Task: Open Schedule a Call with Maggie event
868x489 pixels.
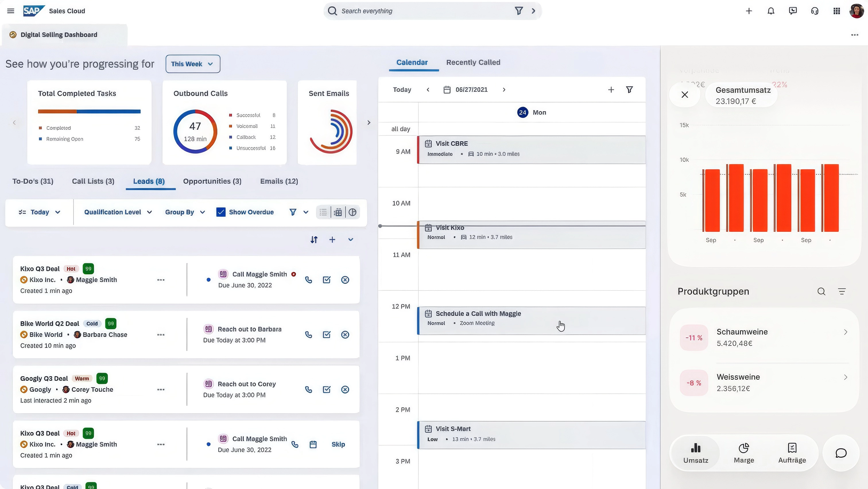Action: click(x=531, y=321)
